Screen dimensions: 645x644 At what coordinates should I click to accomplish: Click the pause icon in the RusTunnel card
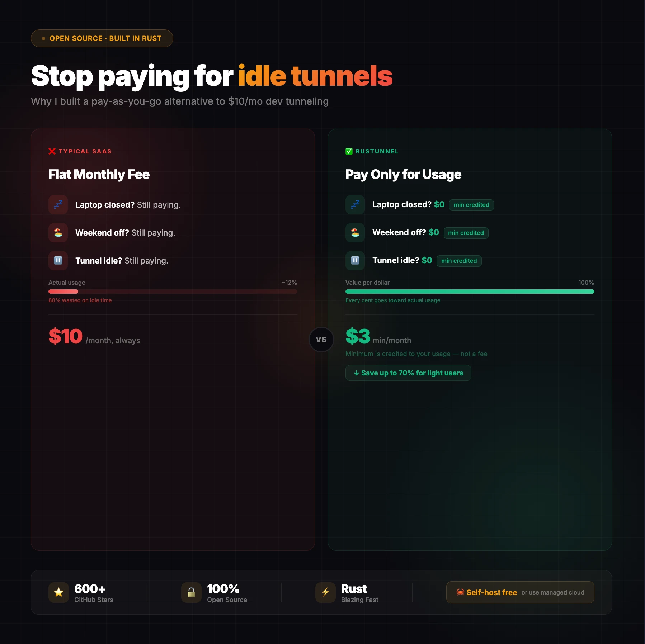(355, 261)
